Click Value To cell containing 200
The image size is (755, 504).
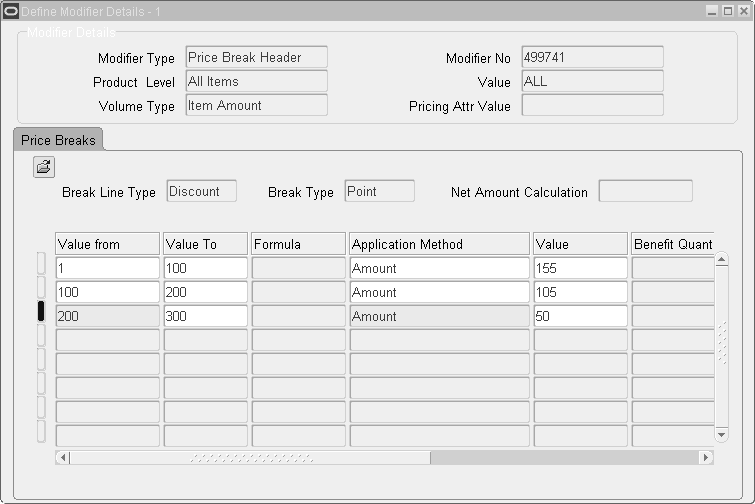(x=206, y=292)
